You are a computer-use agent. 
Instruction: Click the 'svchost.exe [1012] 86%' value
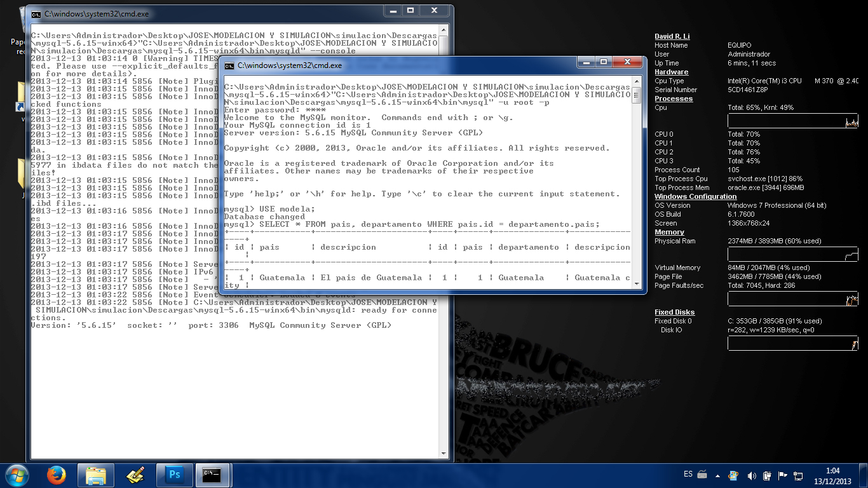(x=765, y=179)
